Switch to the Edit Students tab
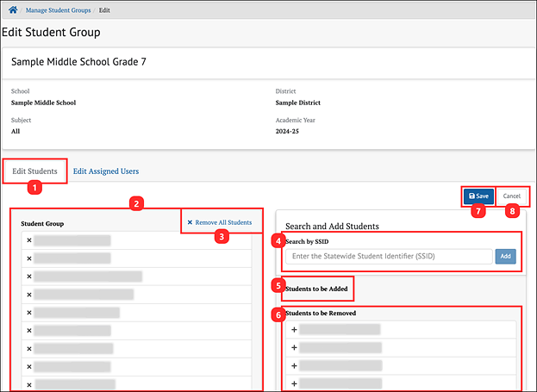The image size is (537, 392). pos(34,171)
